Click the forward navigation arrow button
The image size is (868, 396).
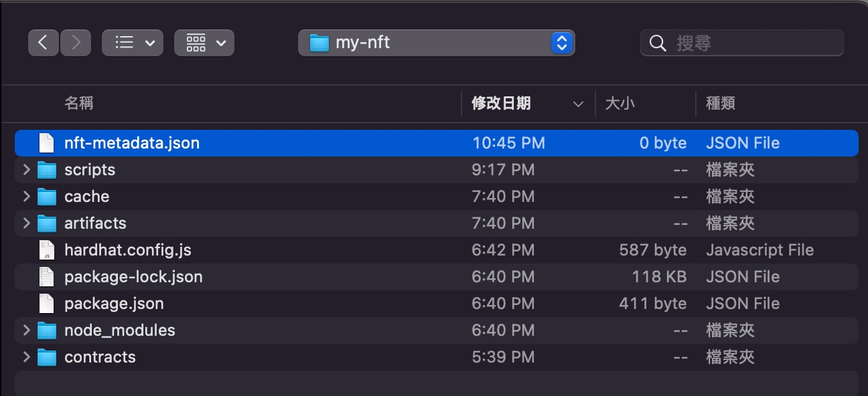click(x=76, y=43)
